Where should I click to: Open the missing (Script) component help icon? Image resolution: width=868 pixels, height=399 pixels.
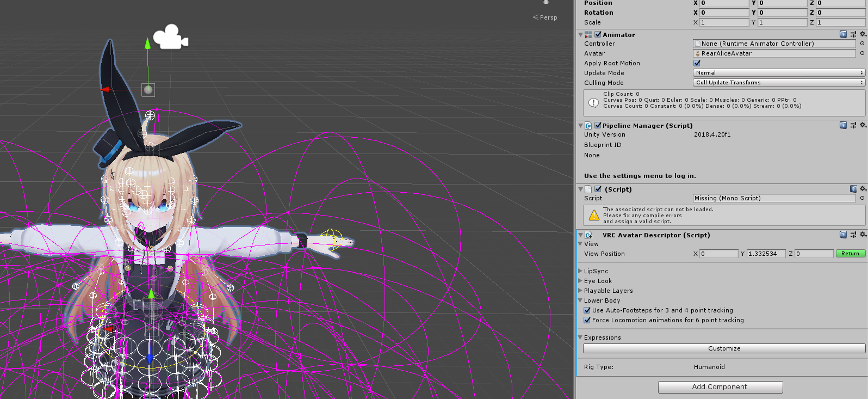(853, 189)
